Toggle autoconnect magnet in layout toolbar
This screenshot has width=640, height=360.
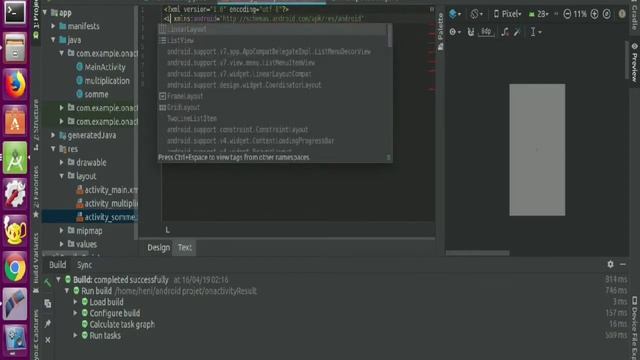point(471,32)
